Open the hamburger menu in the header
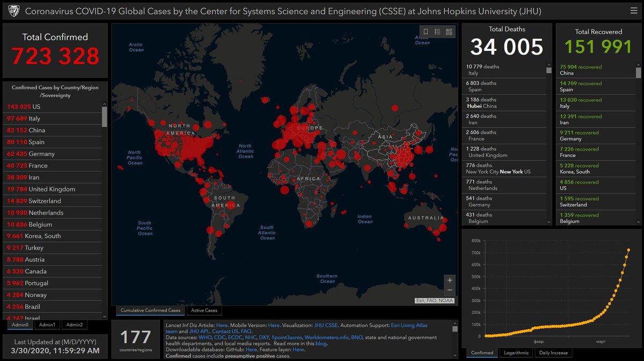644x361 pixels. pyautogui.click(x=634, y=11)
